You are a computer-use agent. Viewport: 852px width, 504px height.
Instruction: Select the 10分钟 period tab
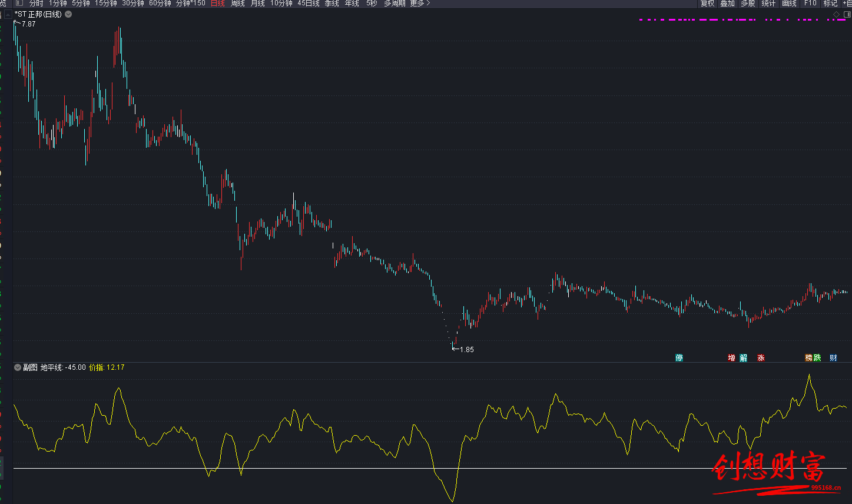pyautogui.click(x=281, y=4)
